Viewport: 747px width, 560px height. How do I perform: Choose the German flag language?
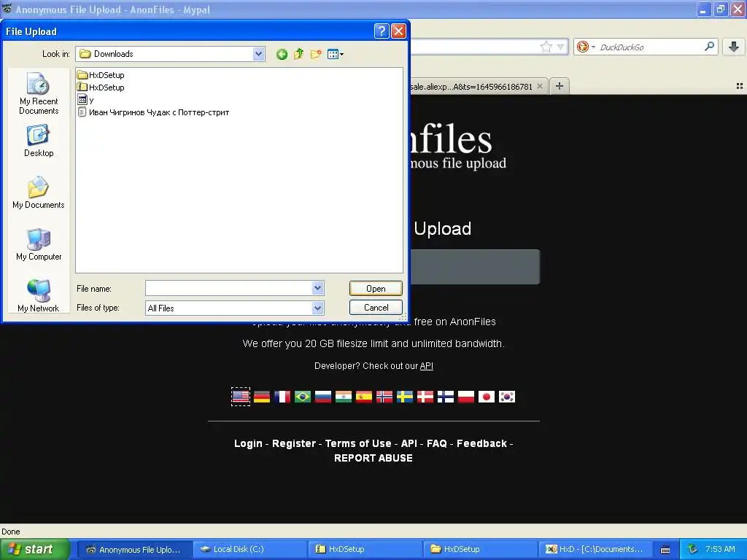[262, 397]
